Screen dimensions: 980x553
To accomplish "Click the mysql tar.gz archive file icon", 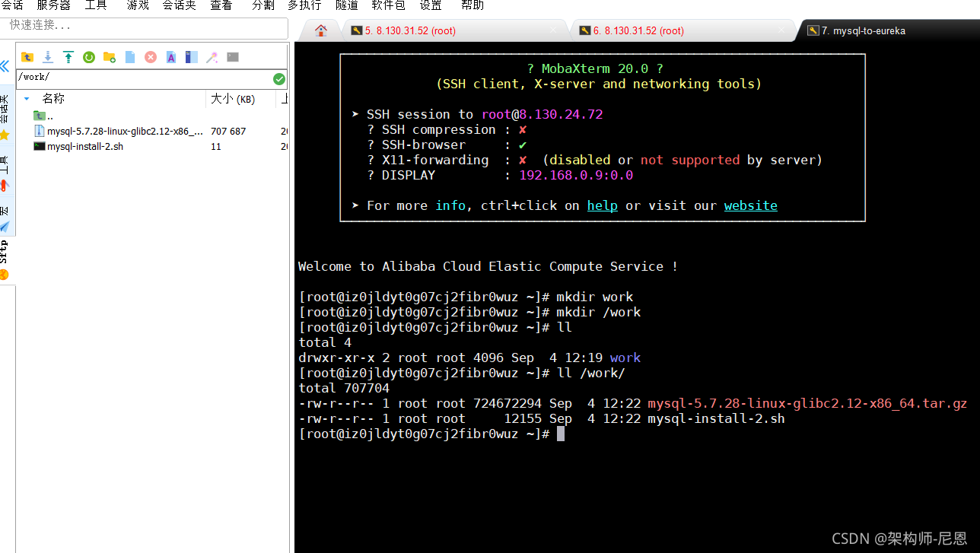I will point(40,131).
